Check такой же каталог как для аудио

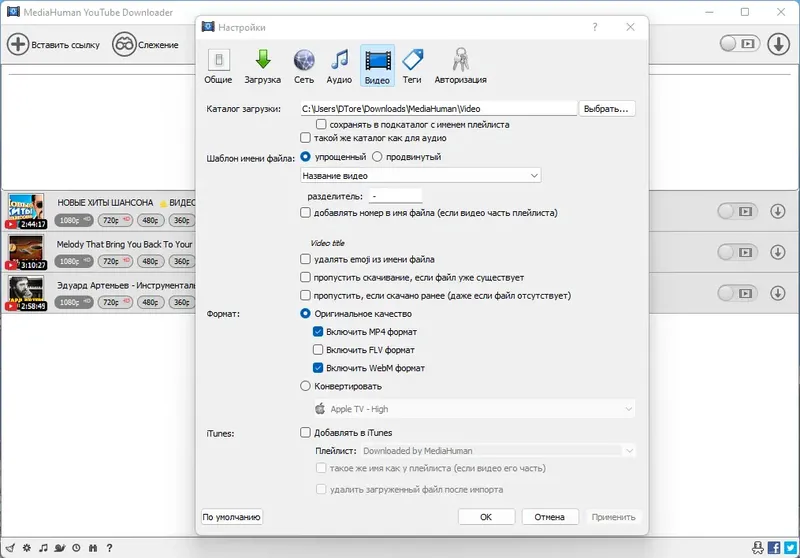(x=305, y=138)
